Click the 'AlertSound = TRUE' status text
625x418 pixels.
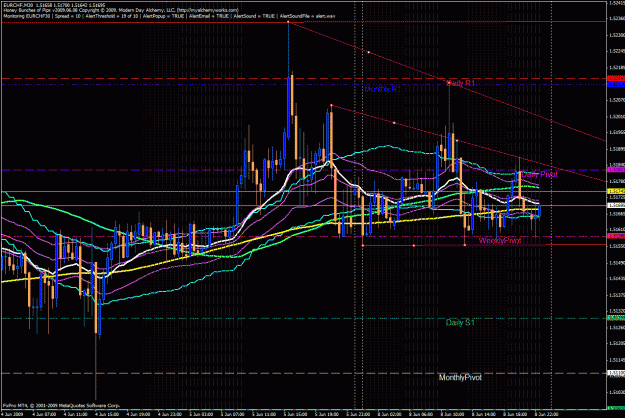pos(254,16)
